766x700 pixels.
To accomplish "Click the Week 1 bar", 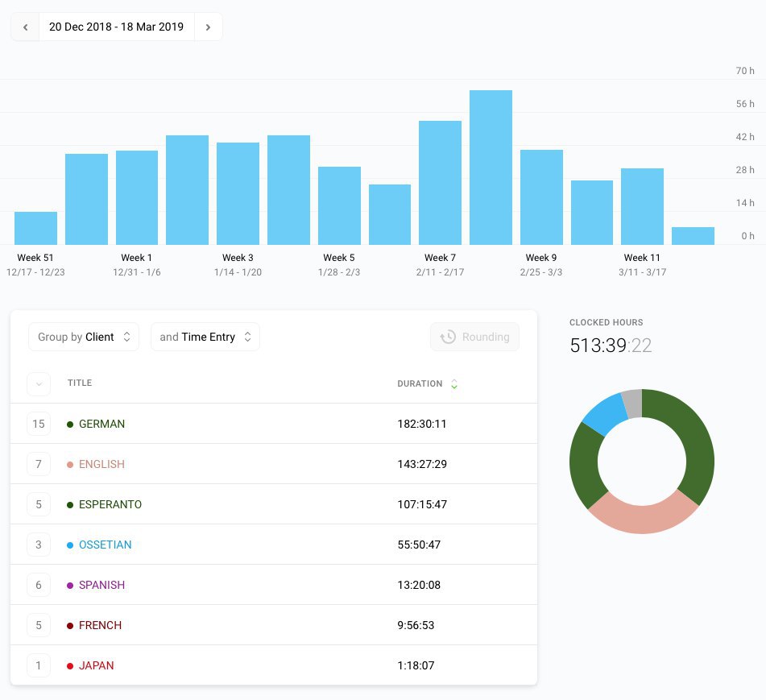I will click(x=137, y=197).
